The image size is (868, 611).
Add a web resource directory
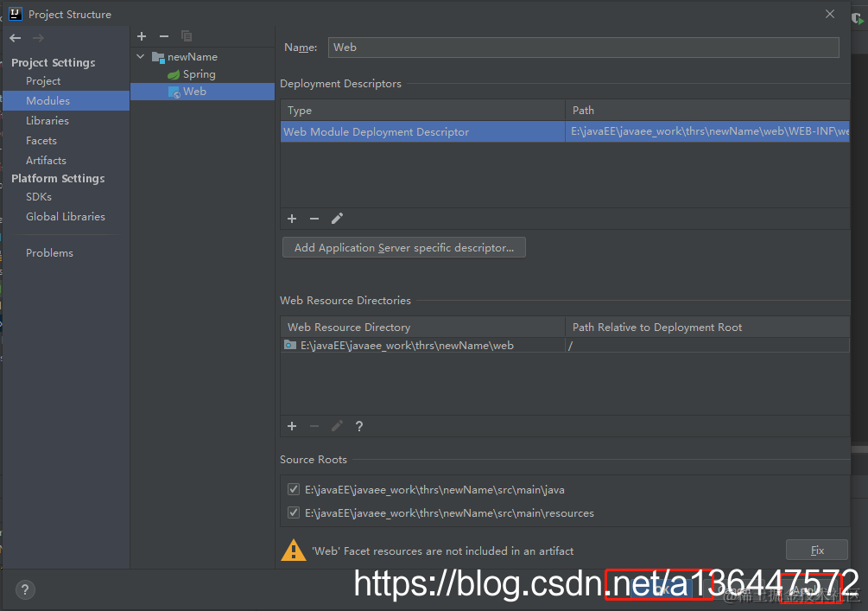[x=292, y=426]
